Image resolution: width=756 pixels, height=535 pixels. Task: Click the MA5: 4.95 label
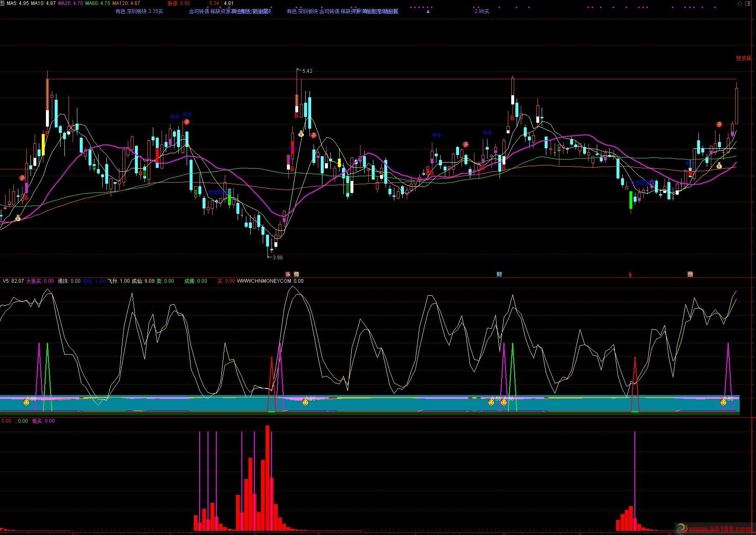[x=18, y=3]
